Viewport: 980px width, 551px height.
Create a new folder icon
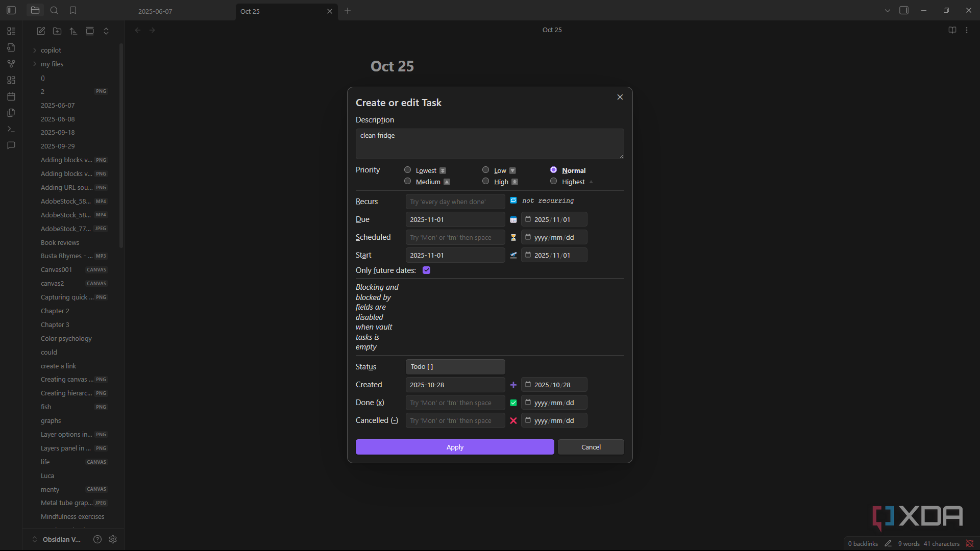coord(57,31)
